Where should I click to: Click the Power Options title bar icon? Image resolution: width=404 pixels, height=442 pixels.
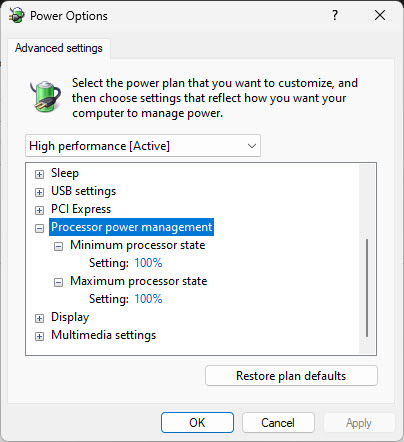pos(17,16)
